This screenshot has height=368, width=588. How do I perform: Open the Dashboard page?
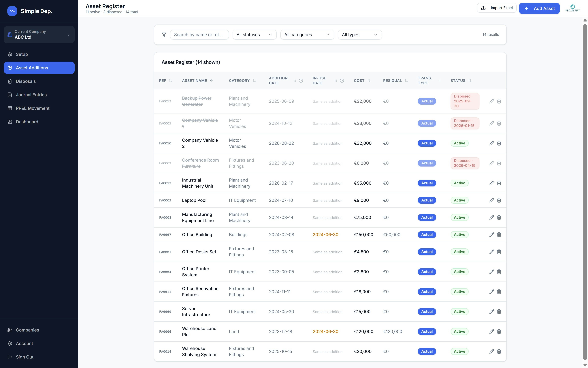pos(39,122)
